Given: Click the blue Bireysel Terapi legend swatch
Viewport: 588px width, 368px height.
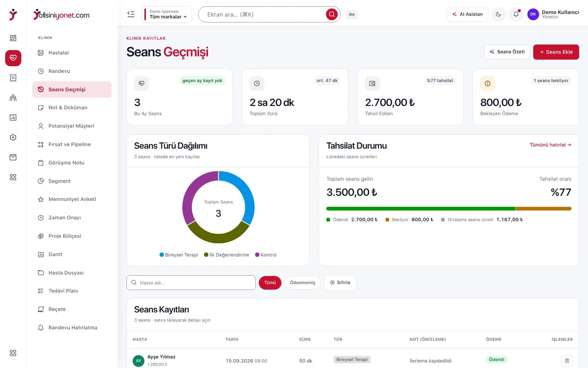Looking at the screenshot, I should coord(162,255).
